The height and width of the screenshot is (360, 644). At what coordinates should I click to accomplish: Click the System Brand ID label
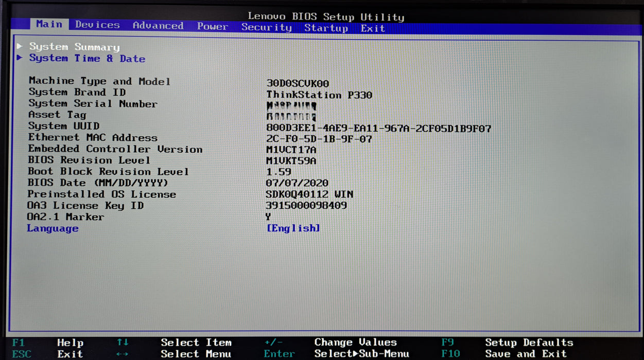tap(77, 93)
